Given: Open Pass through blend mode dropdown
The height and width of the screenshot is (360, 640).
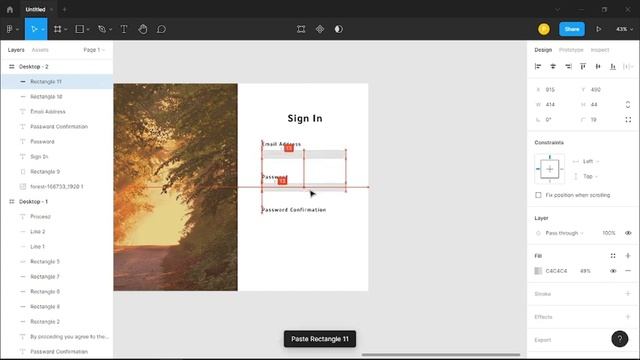Looking at the screenshot, I should tap(564, 233).
